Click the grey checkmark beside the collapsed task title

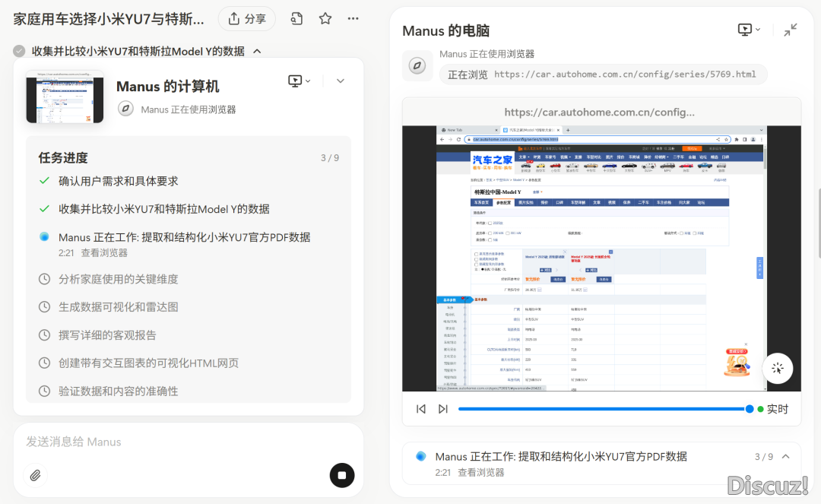pos(19,51)
